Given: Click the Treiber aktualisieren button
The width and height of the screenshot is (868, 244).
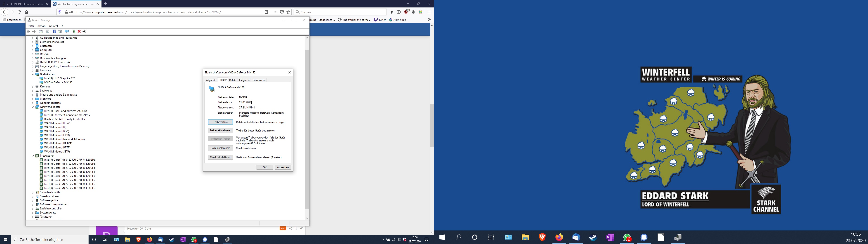Looking at the screenshot, I should [x=220, y=130].
